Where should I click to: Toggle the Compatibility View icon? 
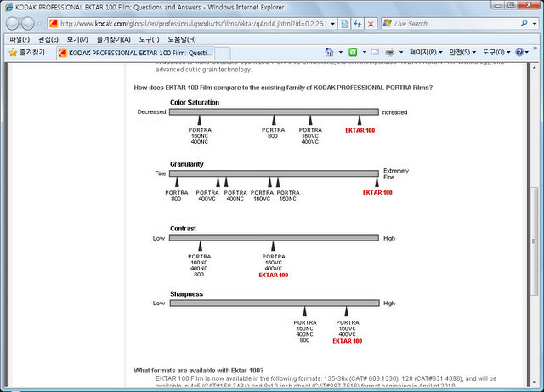point(344,24)
